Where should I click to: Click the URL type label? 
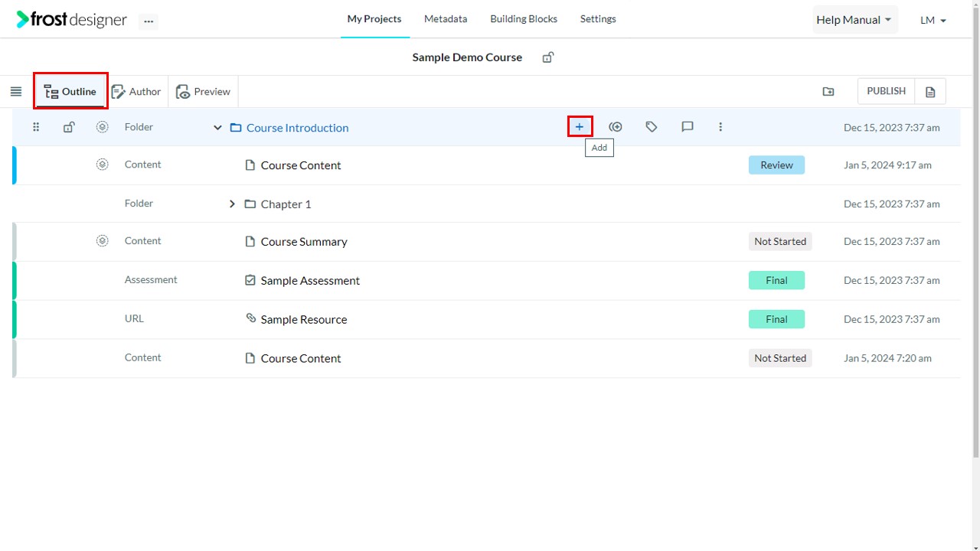(134, 319)
